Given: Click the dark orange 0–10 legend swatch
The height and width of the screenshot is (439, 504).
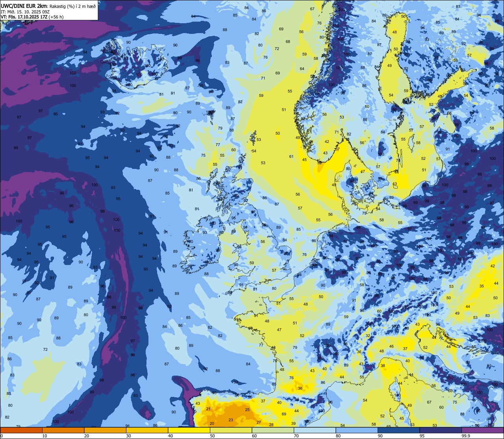Looking at the screenshot, I should coord(21,430).
